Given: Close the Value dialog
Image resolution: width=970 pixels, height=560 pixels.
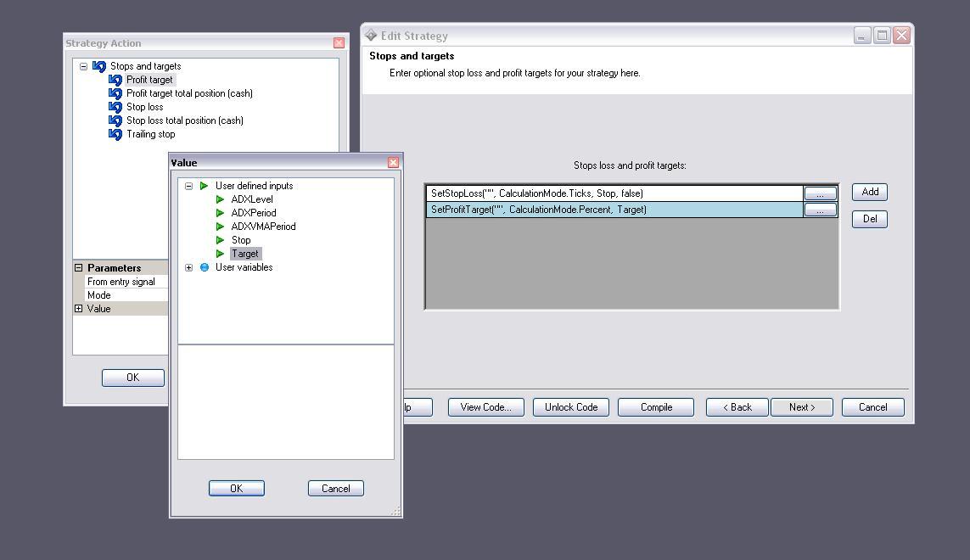Looking at the screenshot, I should pos(393,162).
